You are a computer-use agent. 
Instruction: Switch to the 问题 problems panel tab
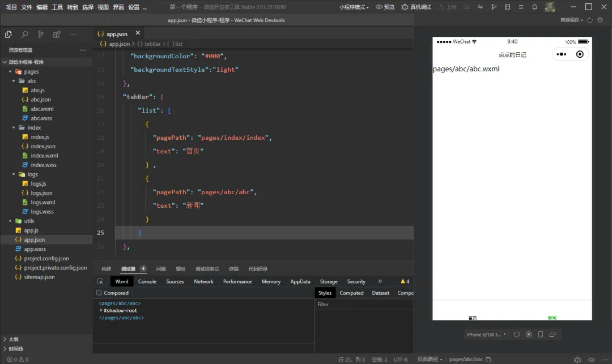pos(161,269)
